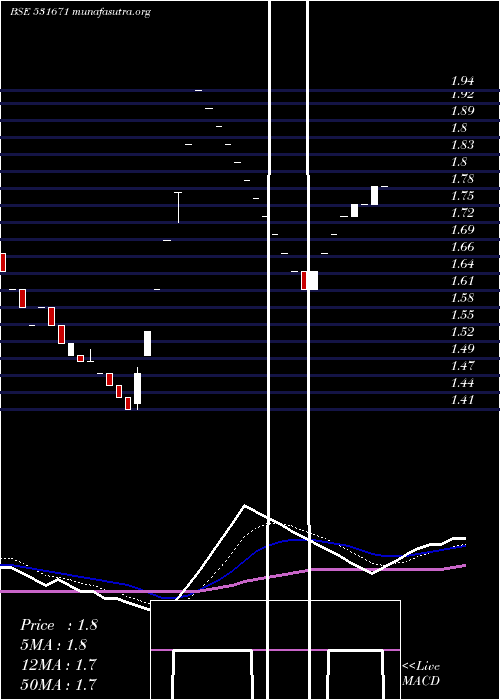Click the BSE 531671 chart title text
The height and width of the screenshot is (700, 500).
pos(80,12)
